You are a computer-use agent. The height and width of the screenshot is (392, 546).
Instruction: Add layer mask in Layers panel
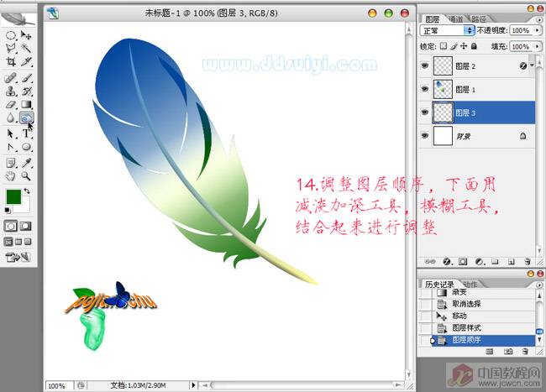tap(463, 262)
